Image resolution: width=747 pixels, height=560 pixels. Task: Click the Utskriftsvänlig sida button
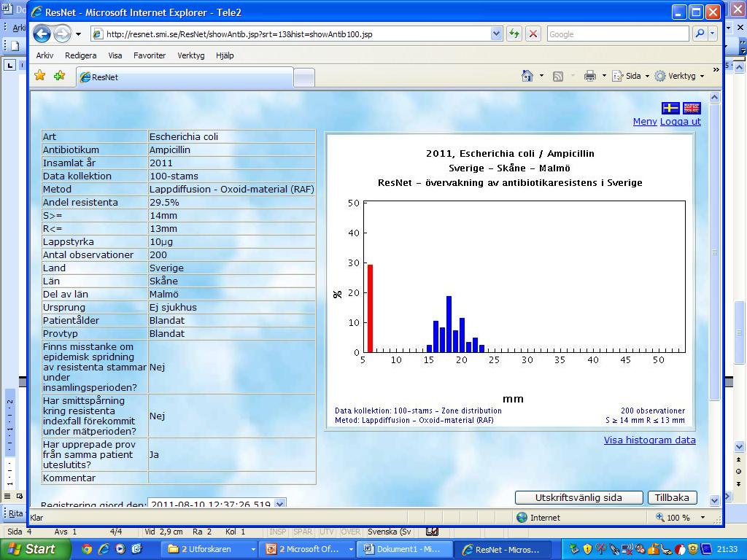(x=578, y=497)
